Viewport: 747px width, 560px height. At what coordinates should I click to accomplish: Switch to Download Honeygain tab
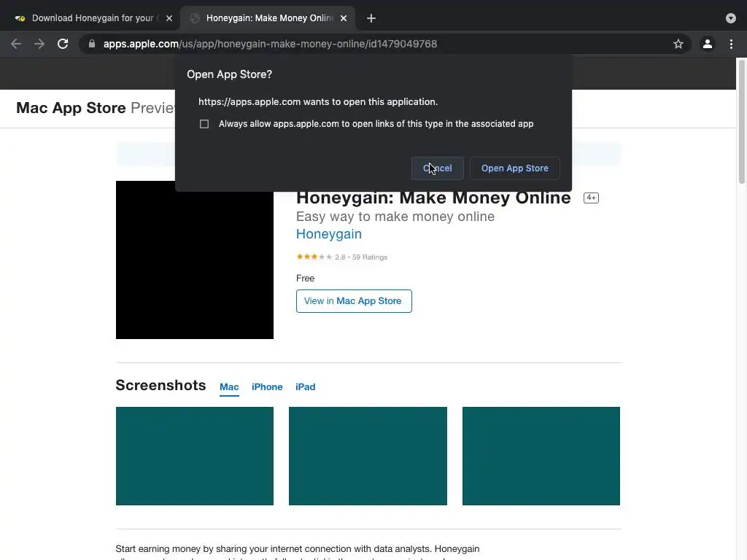(93, 18)
